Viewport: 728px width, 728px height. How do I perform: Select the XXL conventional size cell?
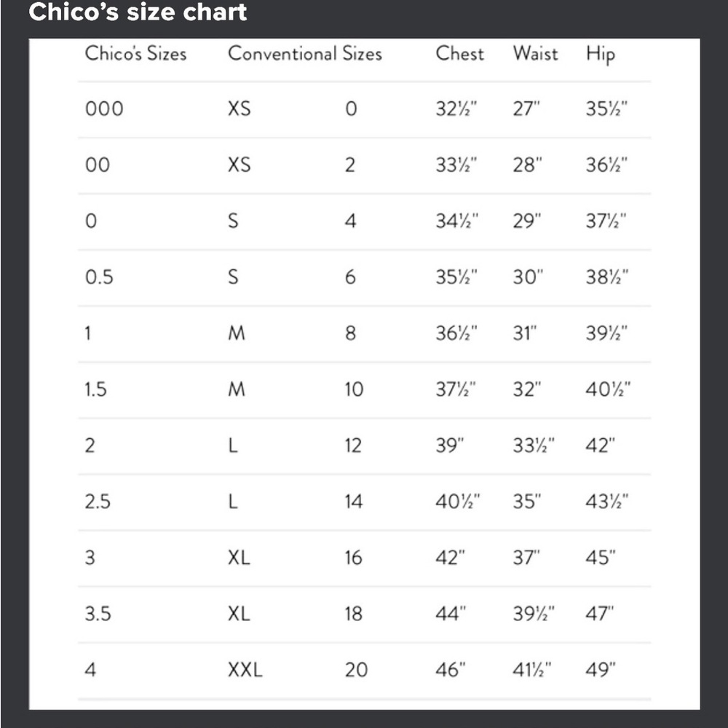click(x=245, y=670)
